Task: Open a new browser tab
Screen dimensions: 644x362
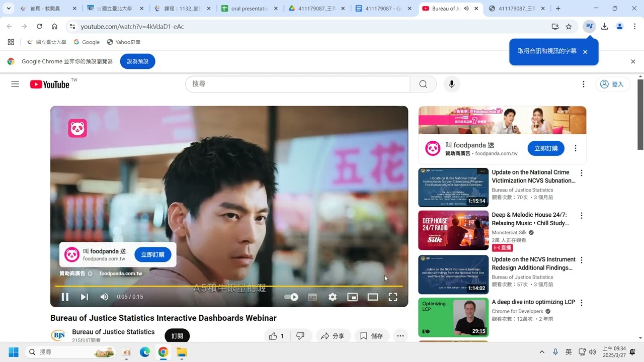Action: tap(558, 9)
